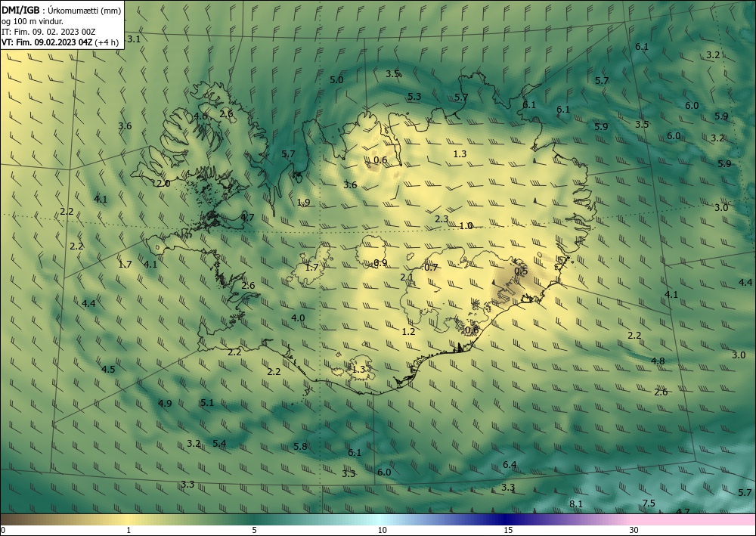Viewport: 756px width, 536px height.
Task: Click the 5.4 precipitation value
Action: click(219, 444)
